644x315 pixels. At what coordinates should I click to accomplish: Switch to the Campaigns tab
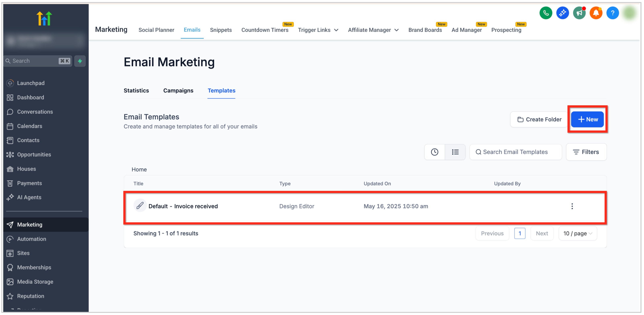pos(178,90)
